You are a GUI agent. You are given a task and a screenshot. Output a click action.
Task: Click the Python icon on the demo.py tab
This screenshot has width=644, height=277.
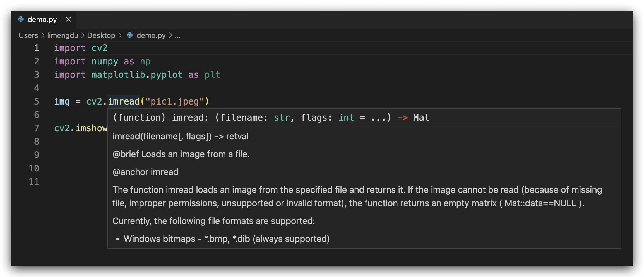tap(21, 19)
